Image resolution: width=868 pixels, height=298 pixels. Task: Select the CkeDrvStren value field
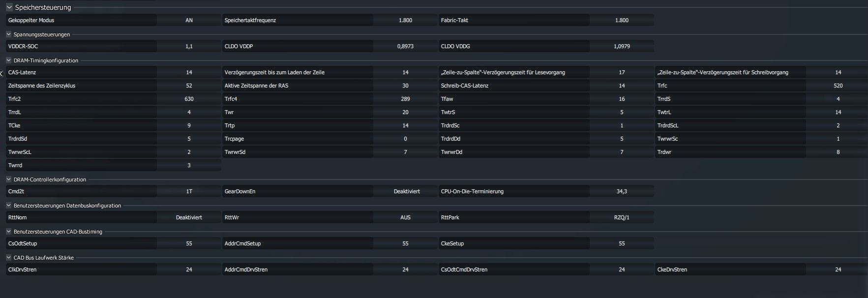[838, 269]
